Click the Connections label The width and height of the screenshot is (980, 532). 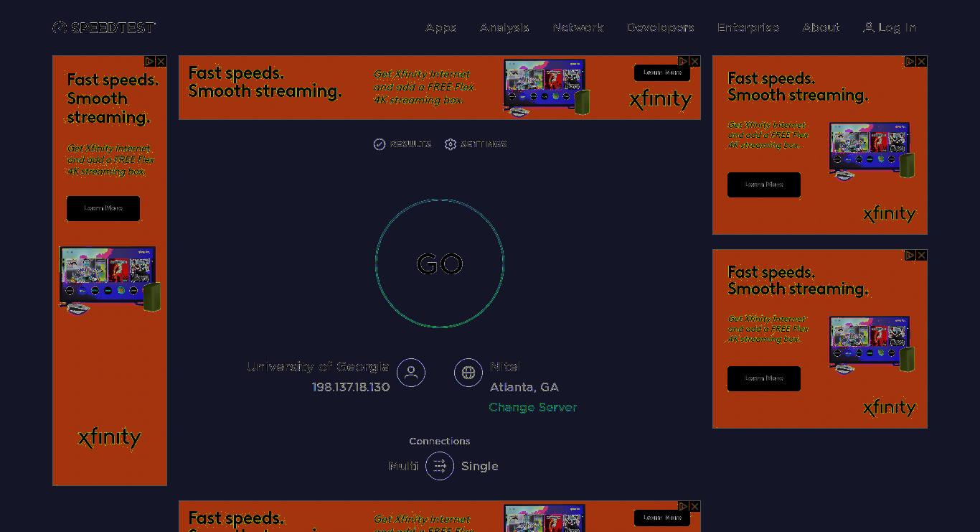[440, 441]
